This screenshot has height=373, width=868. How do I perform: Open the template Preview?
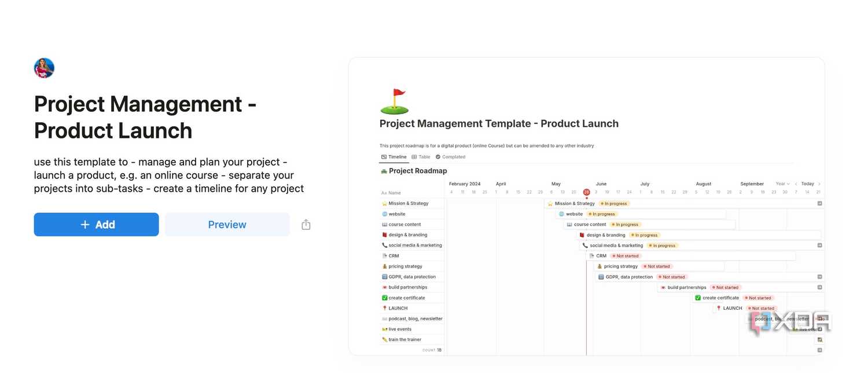tap(227, 225)
